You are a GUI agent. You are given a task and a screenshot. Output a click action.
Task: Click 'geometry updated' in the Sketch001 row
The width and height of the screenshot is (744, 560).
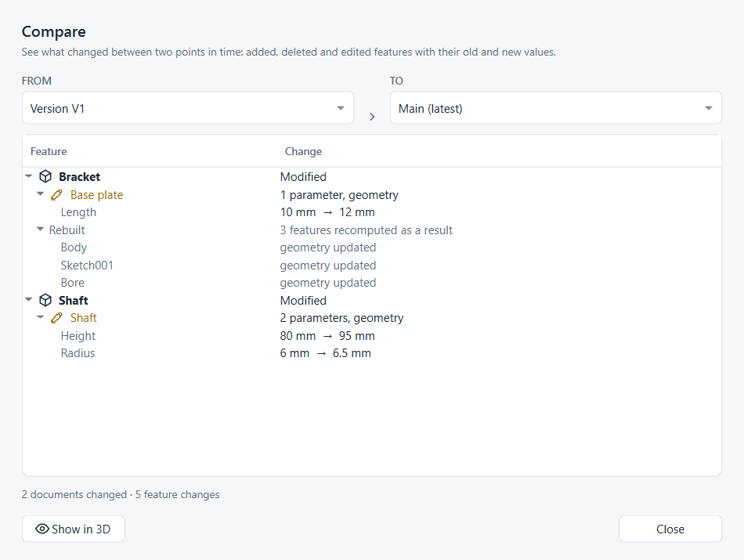pyautogui.click(x=328, y=266)
